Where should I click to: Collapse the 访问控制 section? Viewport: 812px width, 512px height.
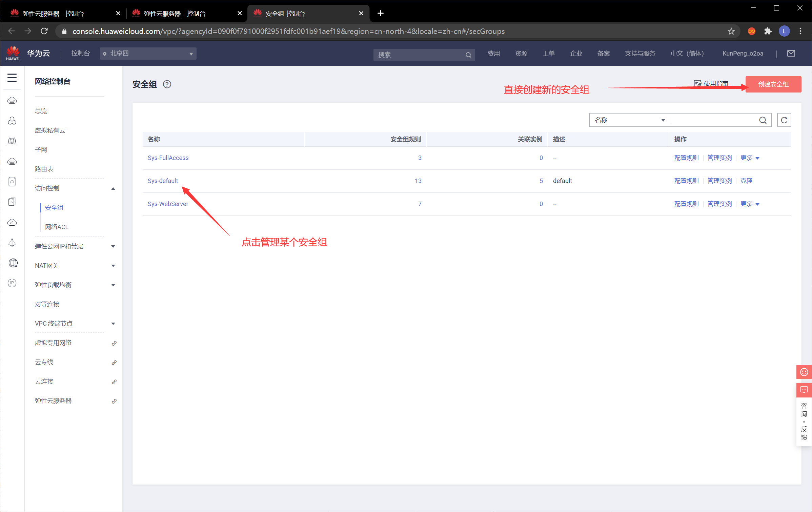click(x=113, y=189)
